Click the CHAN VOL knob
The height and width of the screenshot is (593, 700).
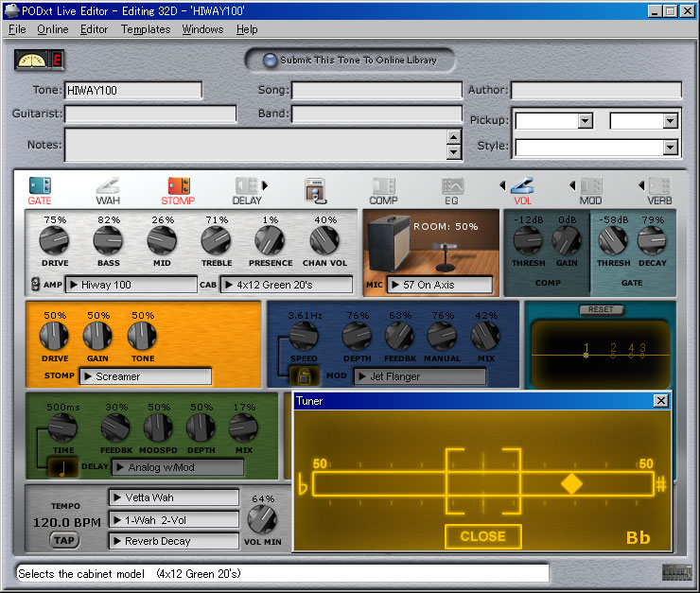click(324, 240)
